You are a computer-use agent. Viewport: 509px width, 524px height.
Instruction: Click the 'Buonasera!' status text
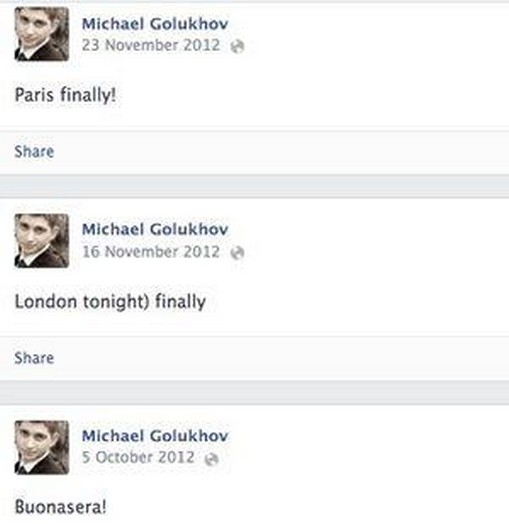[x=60, y=507]
